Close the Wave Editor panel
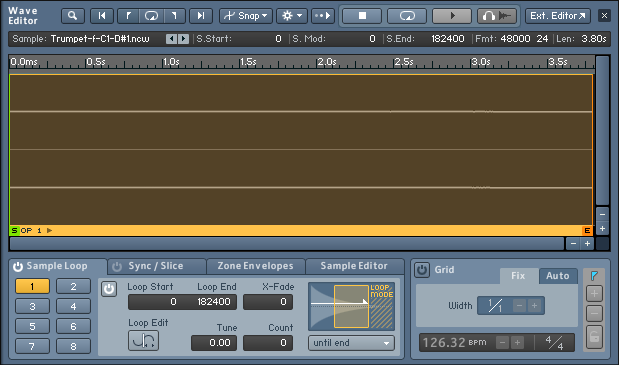This screenshot has width=619, height=365. pyautogui.click(x=604, y=16)
